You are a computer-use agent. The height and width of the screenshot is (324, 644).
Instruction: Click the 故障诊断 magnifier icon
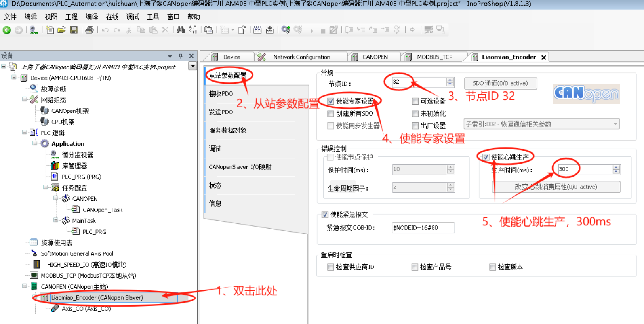point(34,89)
